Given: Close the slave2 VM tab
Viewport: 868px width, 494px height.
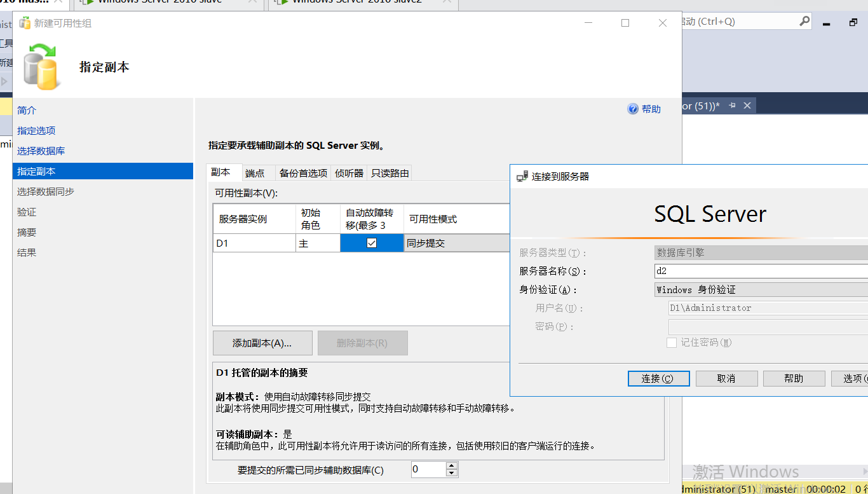Looking at the screenshot, I should coord(447,2).
